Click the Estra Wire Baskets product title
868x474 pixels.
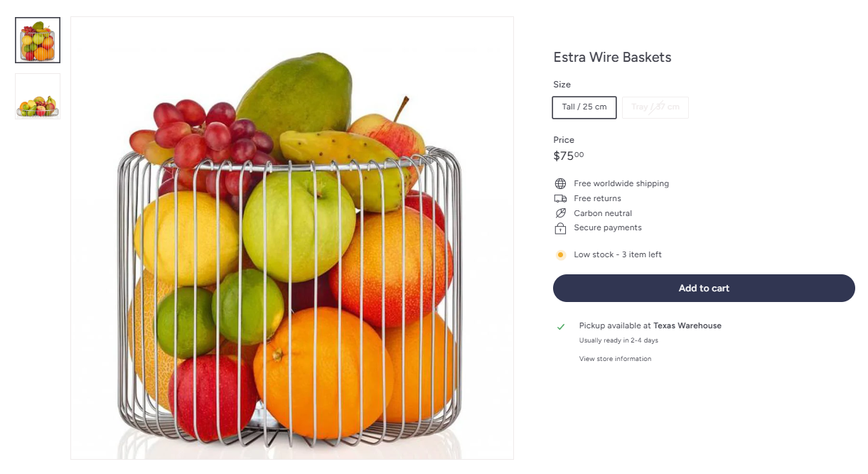click(x=612, y=57)
